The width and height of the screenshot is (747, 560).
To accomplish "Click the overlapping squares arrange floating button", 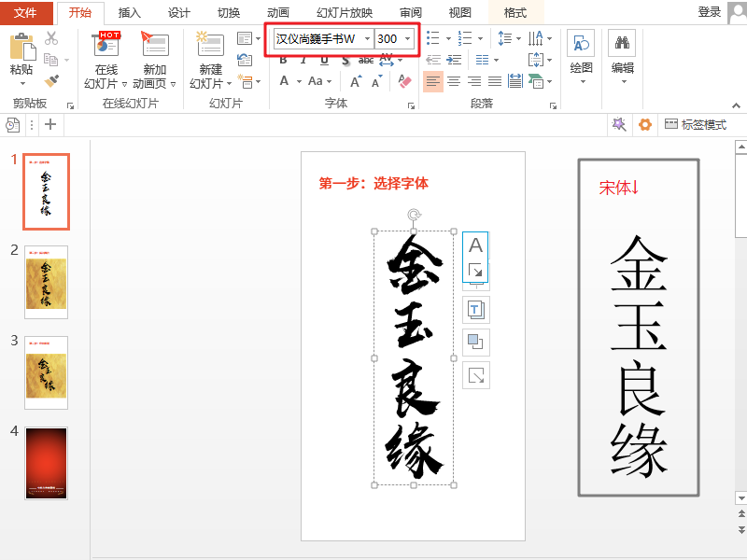I will pos(476,342).
